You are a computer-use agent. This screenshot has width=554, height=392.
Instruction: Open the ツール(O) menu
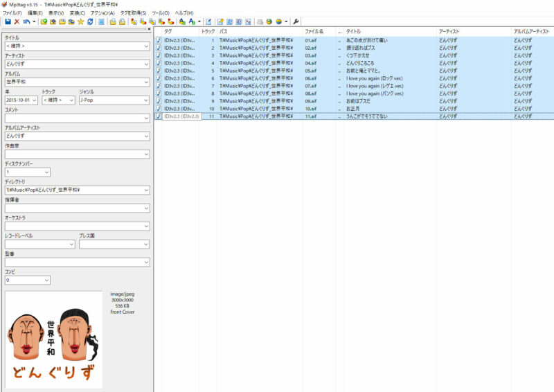coord(161,12)
